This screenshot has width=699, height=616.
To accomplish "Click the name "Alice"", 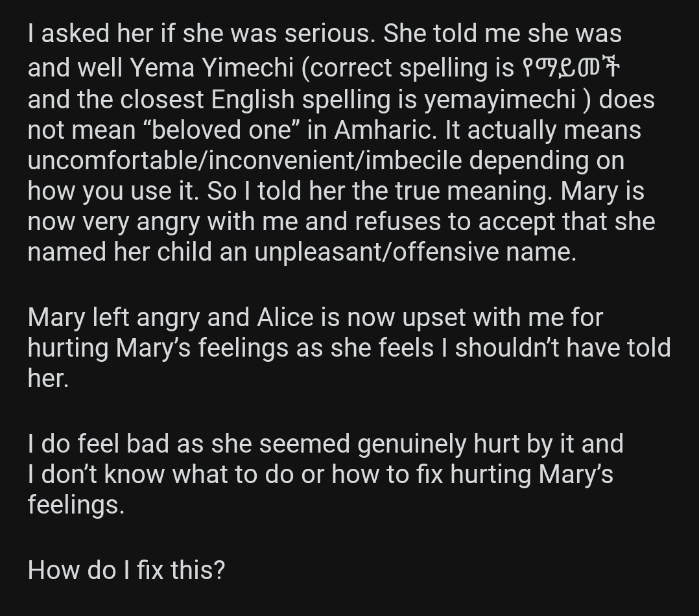I will 285,318.
